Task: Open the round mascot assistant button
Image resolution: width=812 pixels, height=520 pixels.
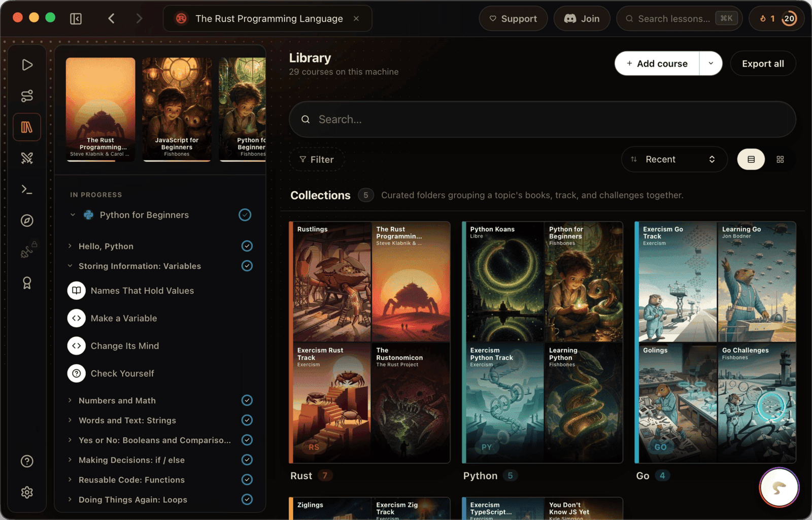Action: point(779,488)
